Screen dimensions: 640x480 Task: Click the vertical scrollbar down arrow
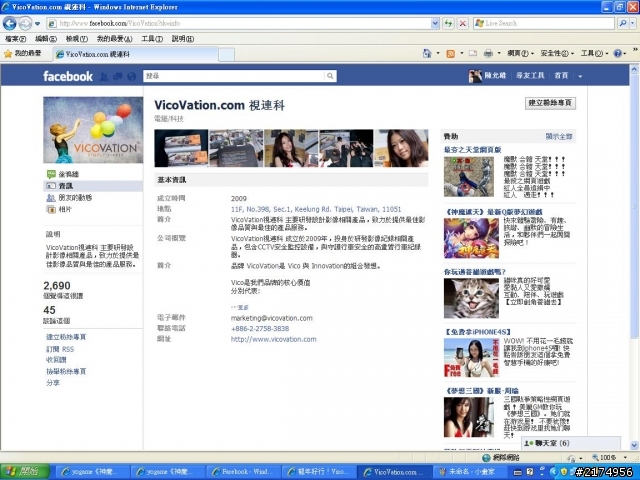coord(634,445)
